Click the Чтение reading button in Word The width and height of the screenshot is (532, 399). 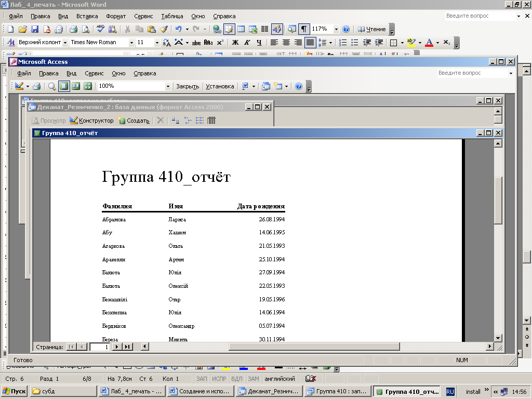[x=371, y=29]
